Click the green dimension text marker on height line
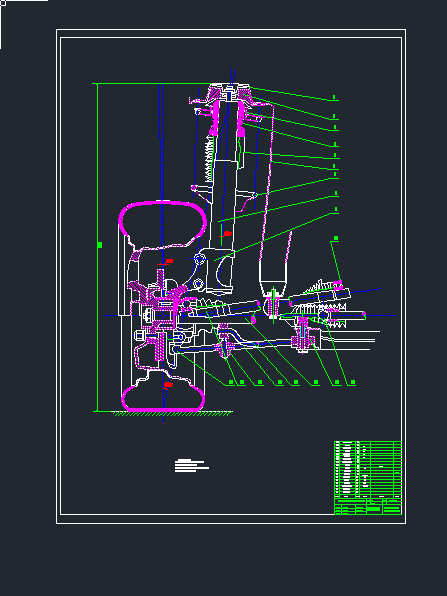The width and height of the screenshot is (447, 596). coord(100,245)
